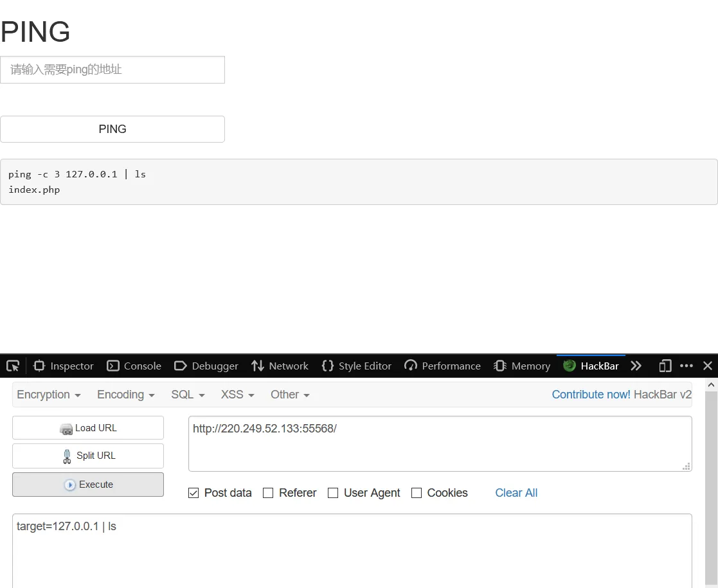Image resolution: width=718 pixels, height=588 pixels.
Task: Open the Performance panel icon
Action: click(411, 366)
